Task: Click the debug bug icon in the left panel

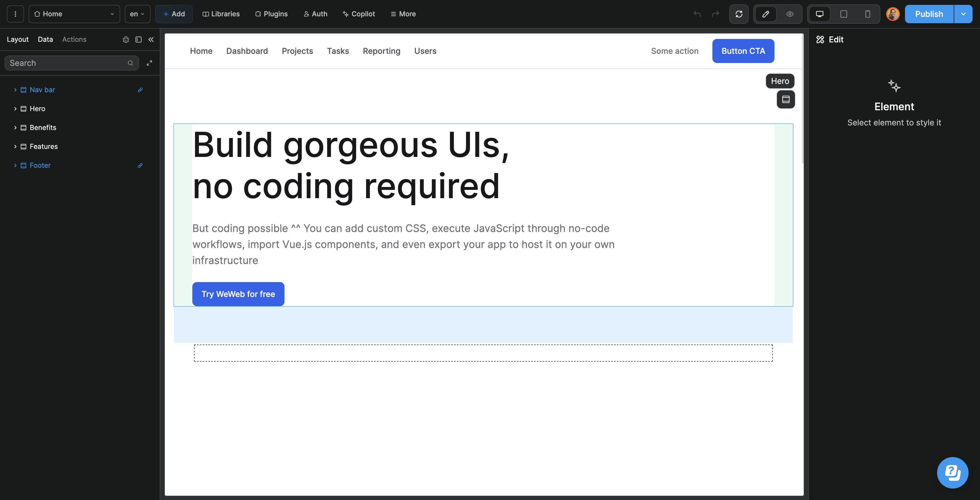Action: [x=126, y=40]
